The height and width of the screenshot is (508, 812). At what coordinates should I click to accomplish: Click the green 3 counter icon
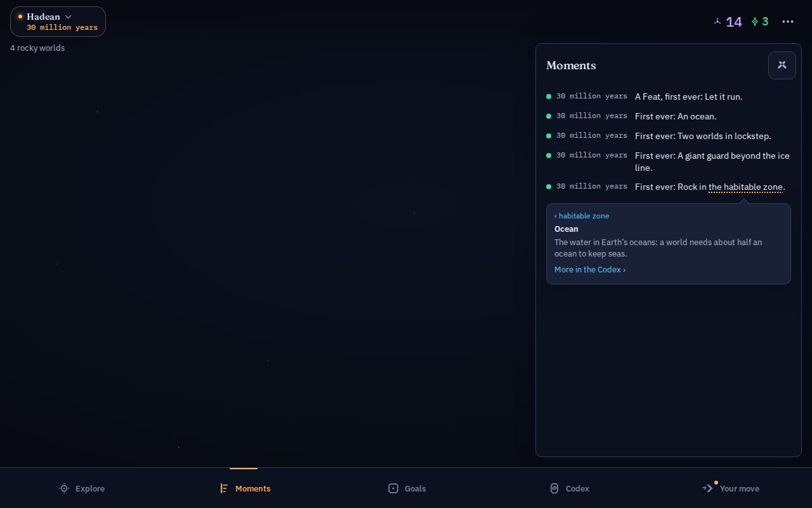pos(755,22)
